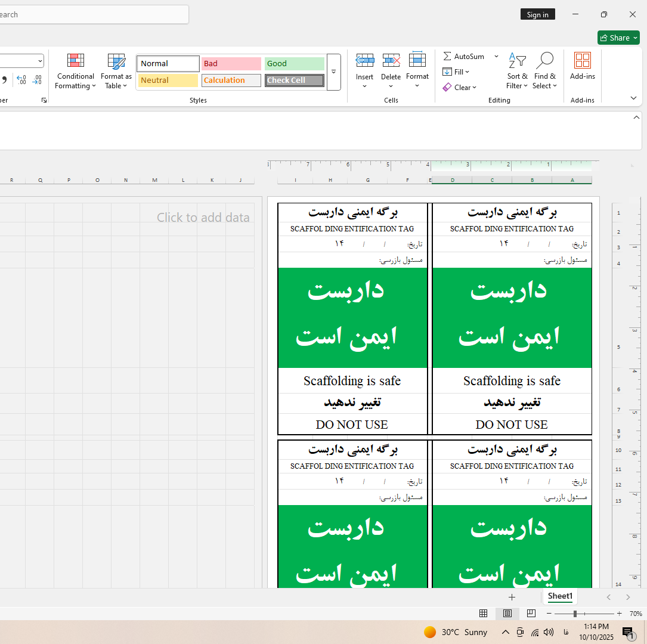The image size is (647, 644).
Task: Open the Fill dropdown
Action: coord(456,72)
